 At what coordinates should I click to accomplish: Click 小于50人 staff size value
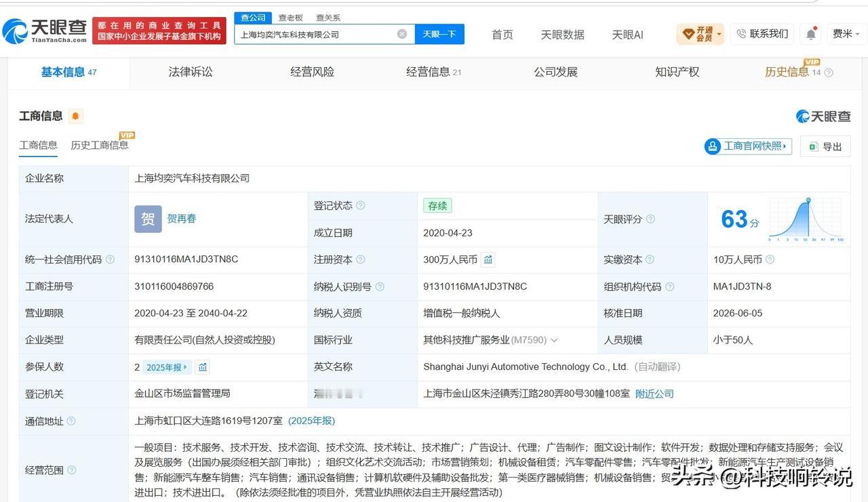click(x=733, y=340)
